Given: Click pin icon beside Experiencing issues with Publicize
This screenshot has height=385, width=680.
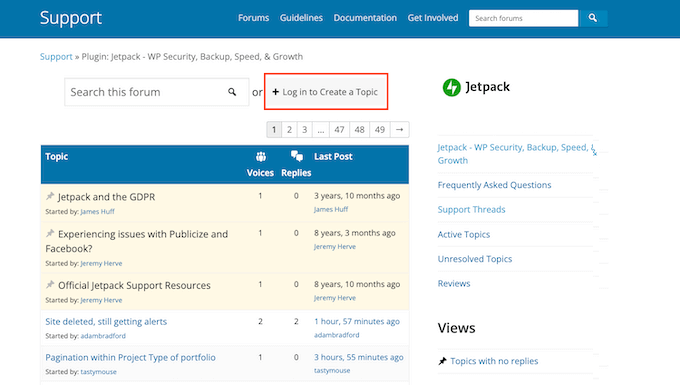Looking at the screenshot, I should 50,233.
